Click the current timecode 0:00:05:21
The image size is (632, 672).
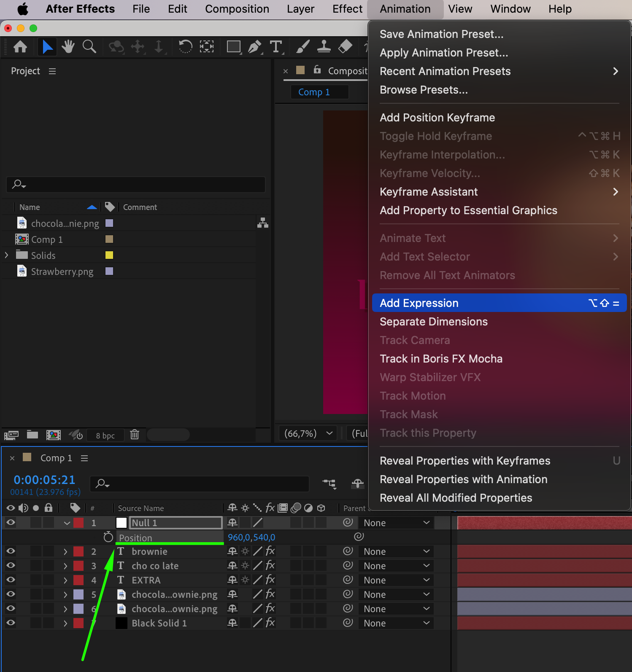44,480
